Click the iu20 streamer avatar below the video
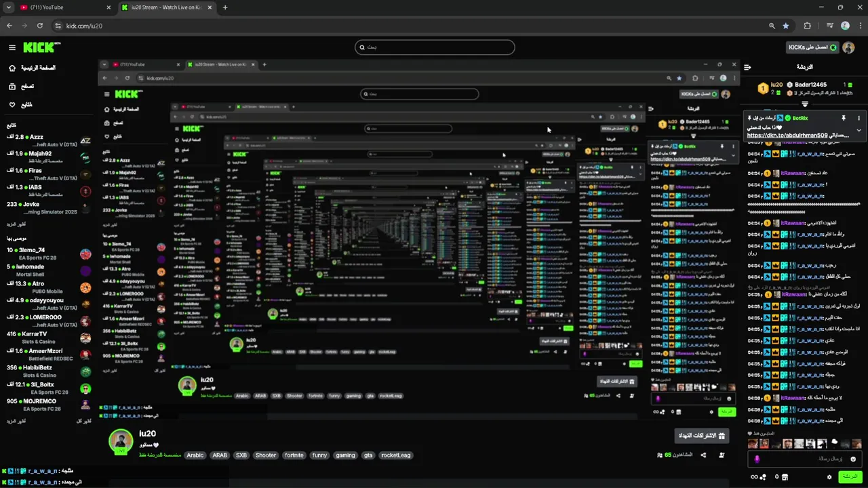 pos(121,441)
